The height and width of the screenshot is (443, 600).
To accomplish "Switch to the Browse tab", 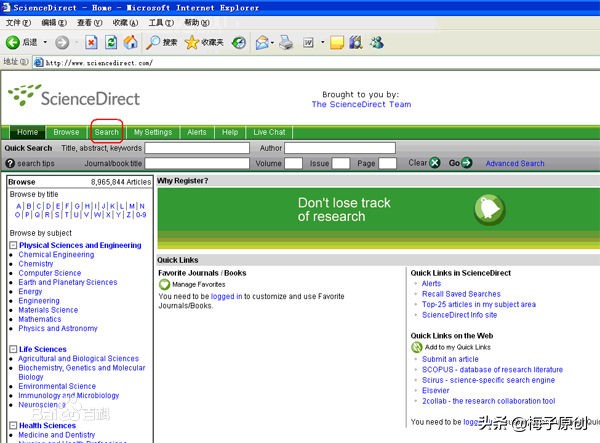I will pyautogui.click(x=66, y=132).
